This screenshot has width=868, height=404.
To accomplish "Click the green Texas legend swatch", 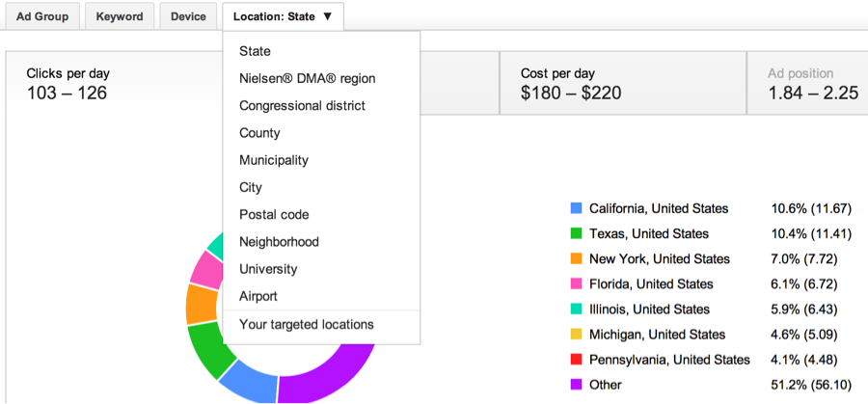I will click(x=577, y=233).
